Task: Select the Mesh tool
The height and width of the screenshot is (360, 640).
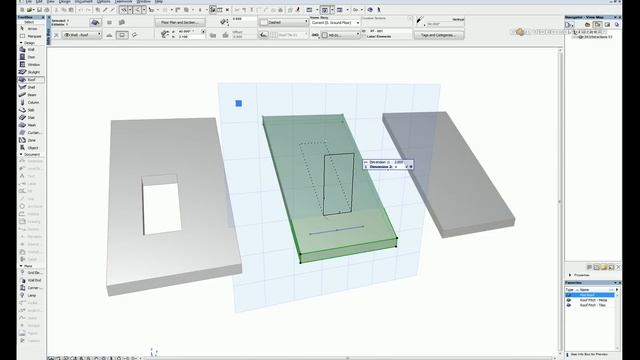Action: (31, 125)
